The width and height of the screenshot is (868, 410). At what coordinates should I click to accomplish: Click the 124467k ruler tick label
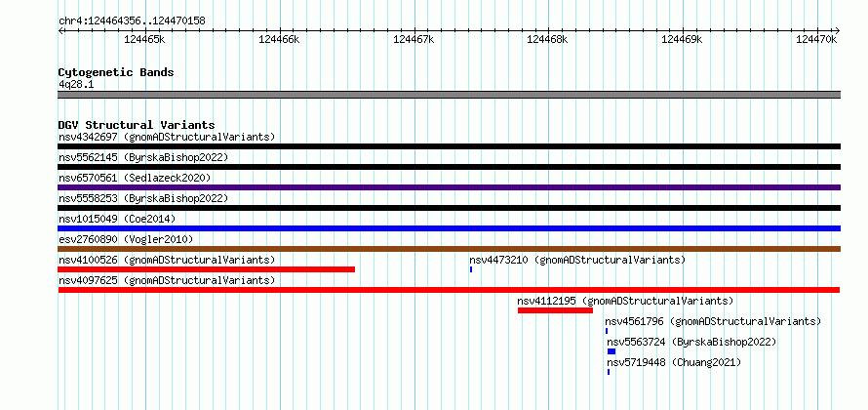click(414, 39)
